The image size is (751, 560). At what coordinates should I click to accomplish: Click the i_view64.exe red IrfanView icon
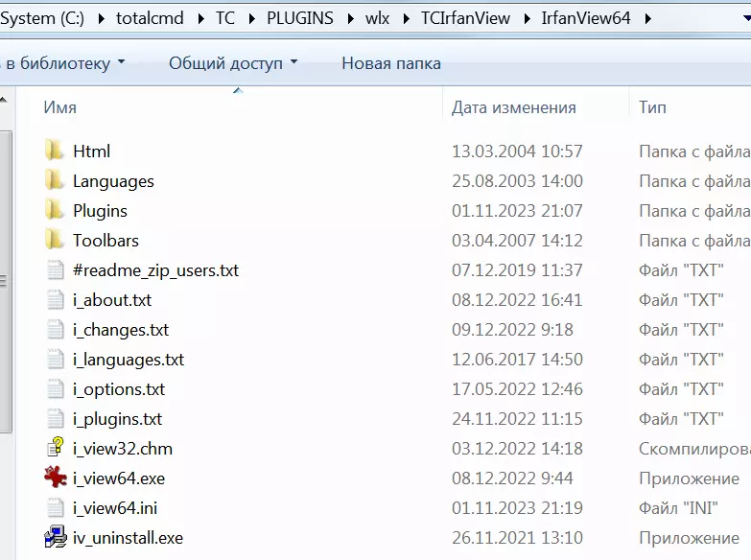[55, 478]
